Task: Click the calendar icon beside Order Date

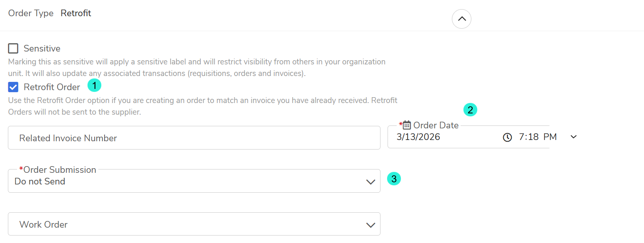Action: point(407,125)
